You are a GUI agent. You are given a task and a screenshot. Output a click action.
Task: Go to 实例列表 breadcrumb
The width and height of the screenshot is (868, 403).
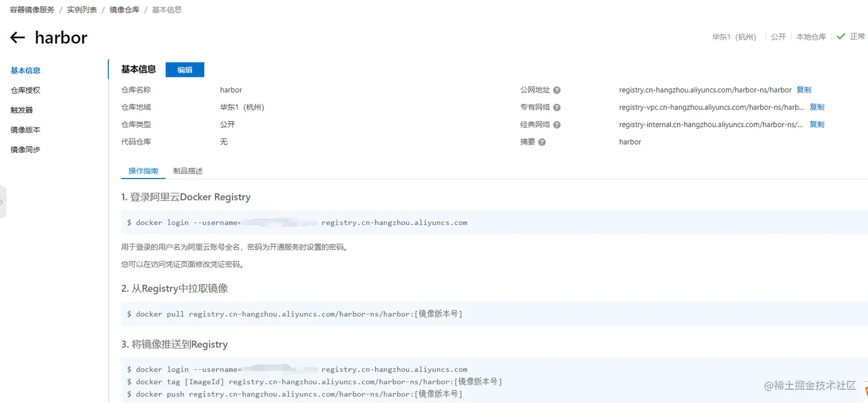[82, 10]
